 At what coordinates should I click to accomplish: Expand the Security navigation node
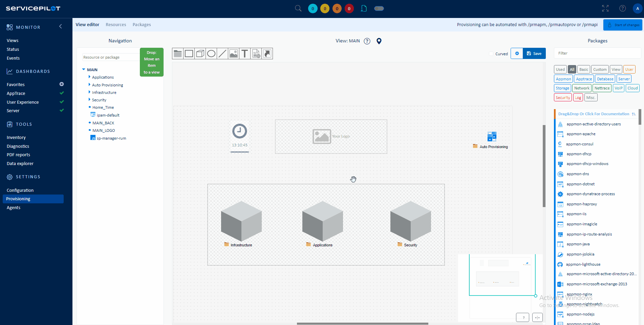(89, 100)
